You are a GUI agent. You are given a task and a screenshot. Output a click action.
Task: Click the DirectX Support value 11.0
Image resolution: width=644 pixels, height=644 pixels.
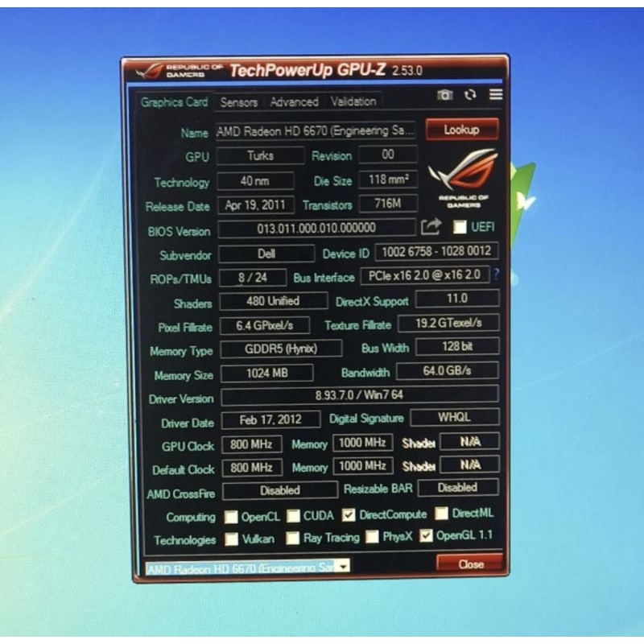point(457,298)
